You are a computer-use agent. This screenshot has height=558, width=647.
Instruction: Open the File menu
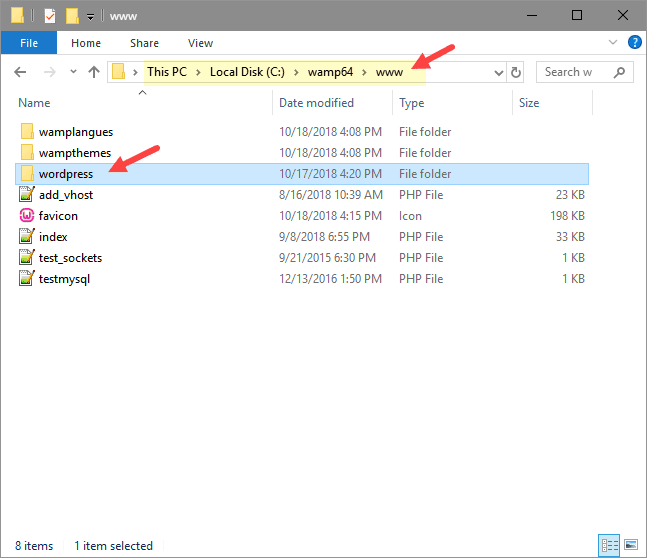coord(29,43)
